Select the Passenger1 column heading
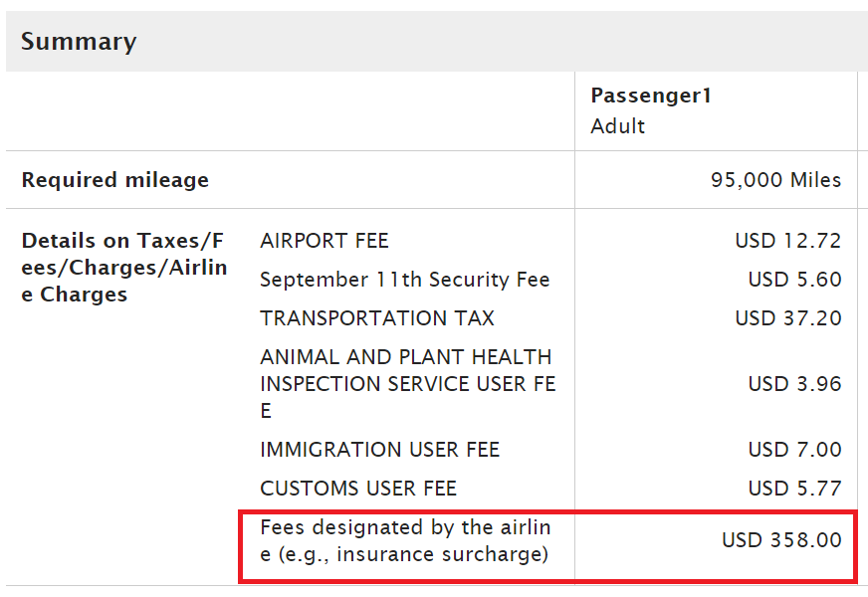 [x=651, y=96]
